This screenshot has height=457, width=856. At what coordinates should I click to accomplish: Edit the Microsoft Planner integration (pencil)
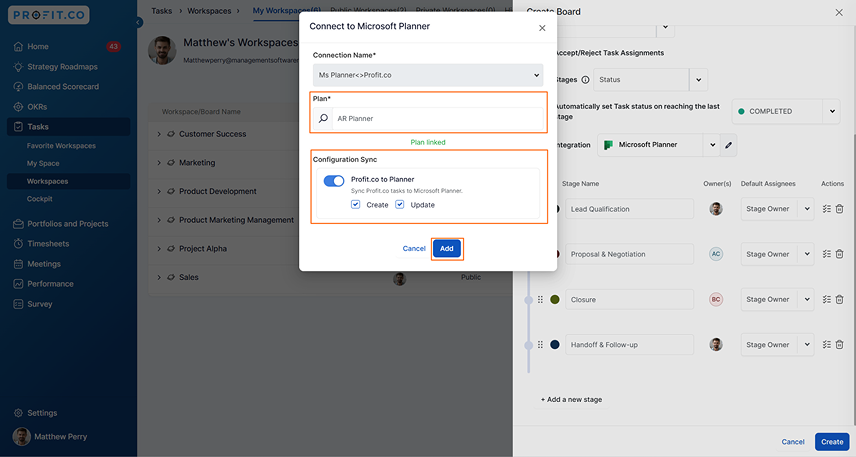[x=728, y=145]
